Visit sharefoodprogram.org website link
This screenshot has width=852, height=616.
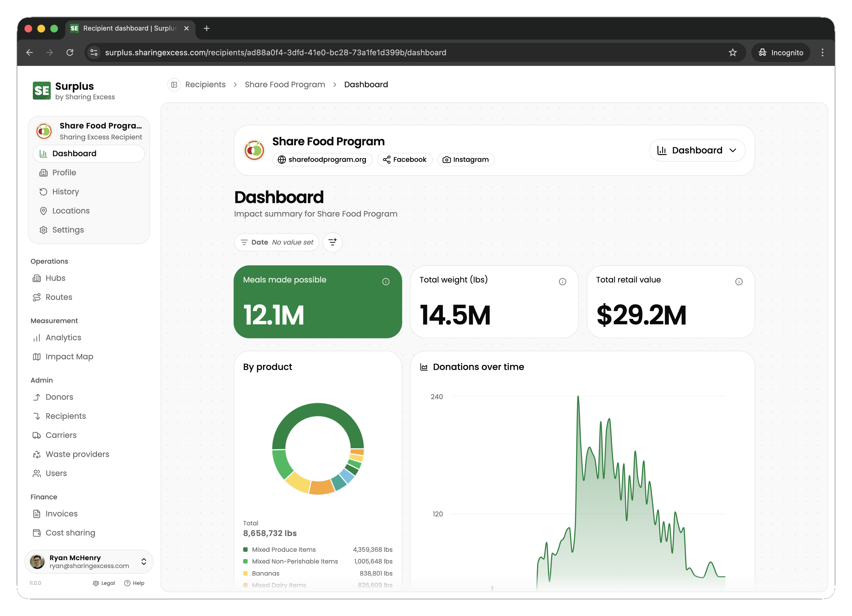point(322,159)
